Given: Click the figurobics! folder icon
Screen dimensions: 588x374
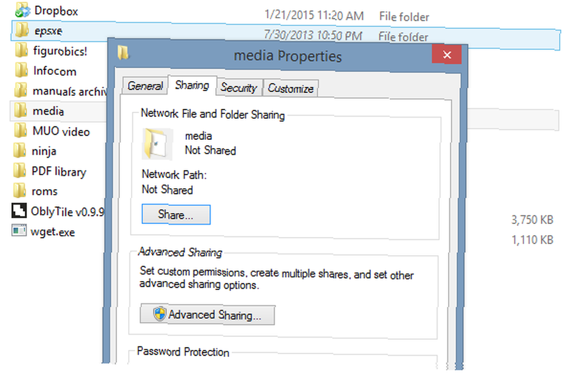Looking at the screenshot, I should [x=21, y=50].
